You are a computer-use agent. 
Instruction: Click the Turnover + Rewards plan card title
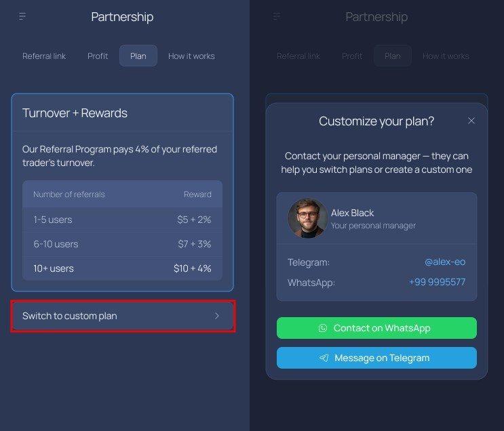(75, 113)
